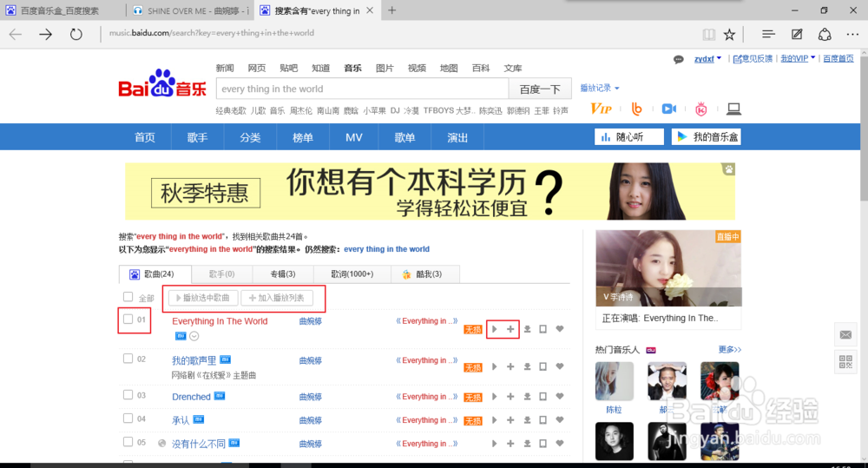Open the MV icon next to Drenched
The width and height of the screenshot is (868, 468).
point(220,396)
